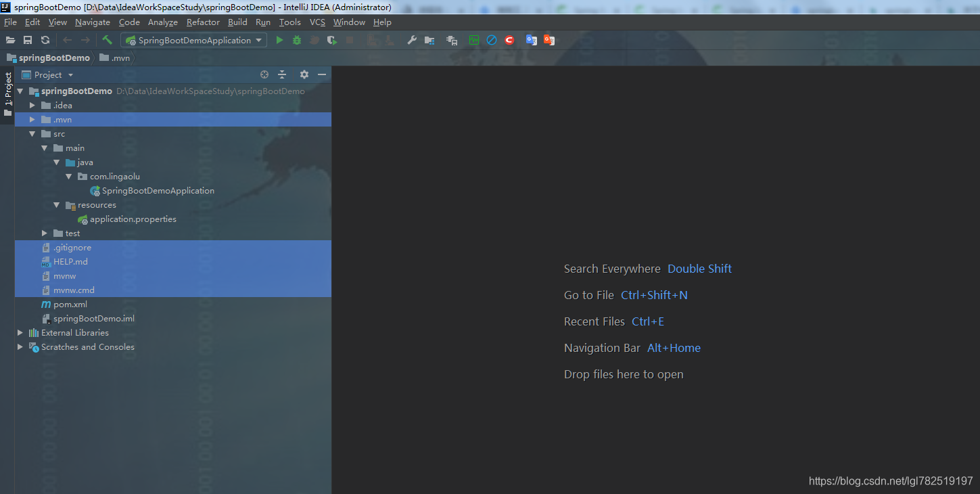Open the File menu
This screenshot has height=494, width=980.
pyautogui.click(x=10, y=22)
